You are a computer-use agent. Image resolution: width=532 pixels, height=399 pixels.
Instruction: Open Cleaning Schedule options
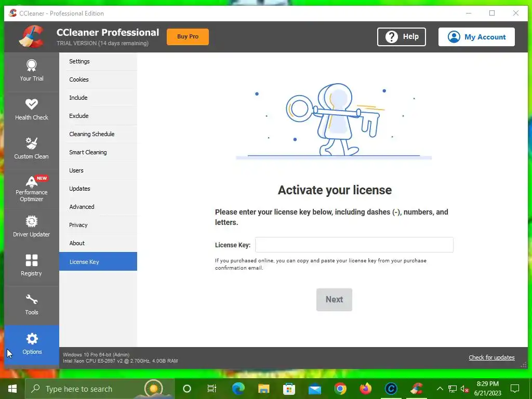[x=98, y=134]
